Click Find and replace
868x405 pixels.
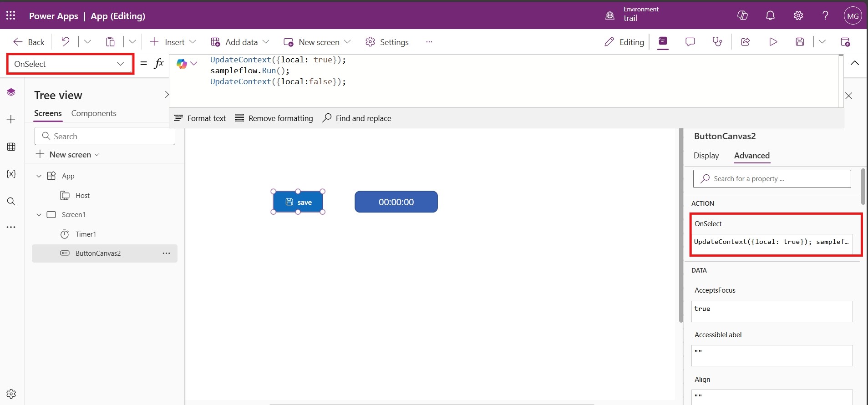(357, 118)
